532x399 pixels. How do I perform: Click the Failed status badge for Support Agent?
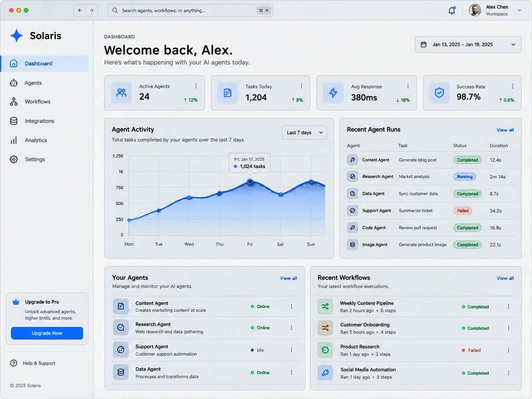tap(463, 211)
